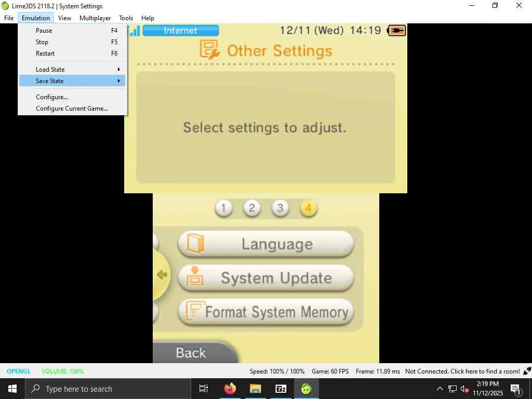This screenshot has width=532, height=399.
Task: Choose Stop from Emulation menu
Action: [72, 42]
